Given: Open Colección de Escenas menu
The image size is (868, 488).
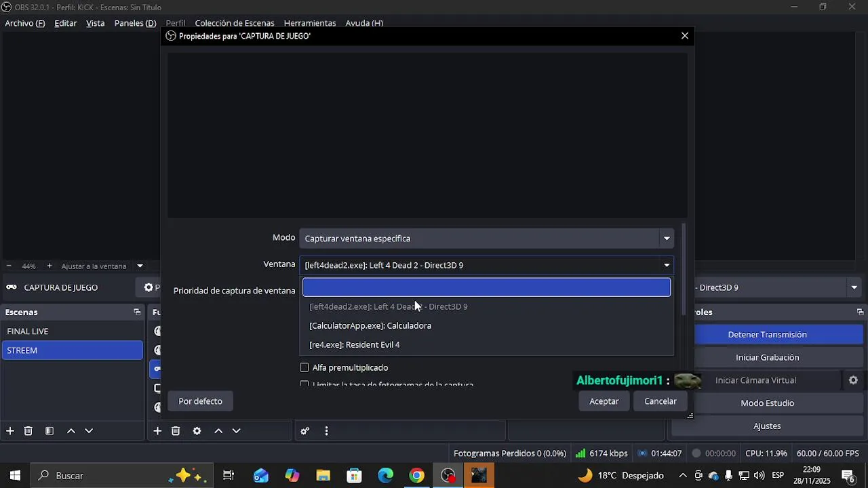Looking at the screenshot, I should click(235, 23).
